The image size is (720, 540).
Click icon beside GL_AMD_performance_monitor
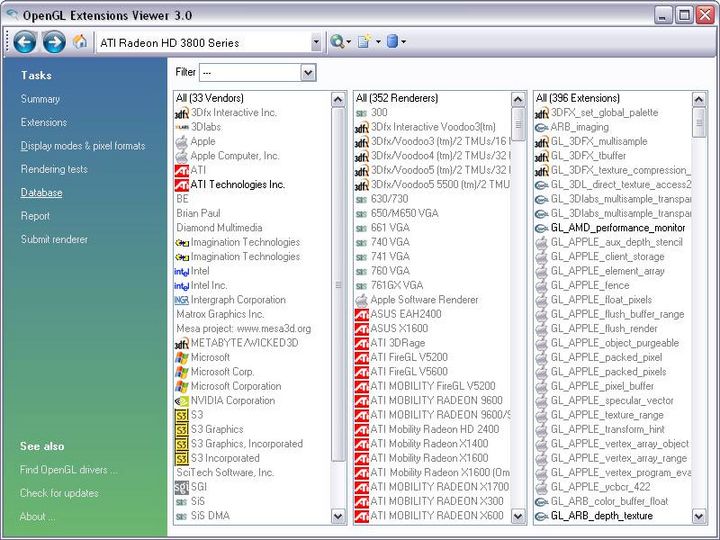[542, 228]
